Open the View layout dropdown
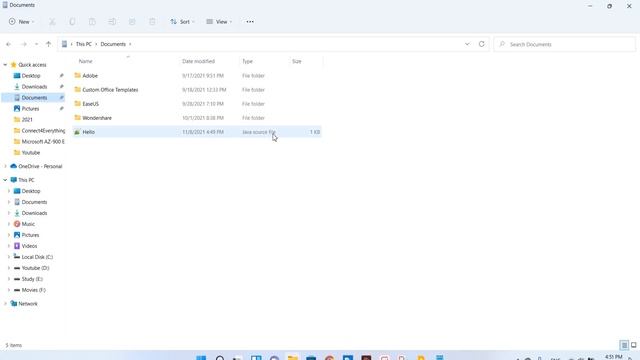This screenshot has height=360, width=640. pyautogui.click(x=219, y=22)
